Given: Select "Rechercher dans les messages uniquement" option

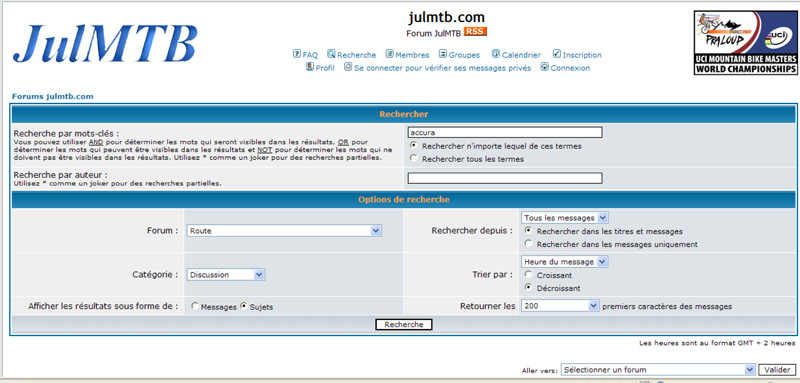Looking at the screenshot, I should click(529, 244).
